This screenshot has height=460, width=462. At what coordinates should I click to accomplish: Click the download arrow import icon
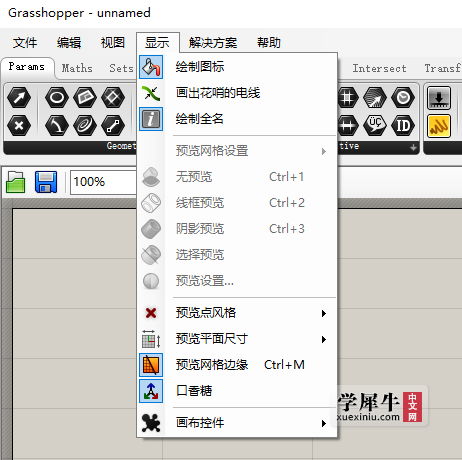pos(439,98)
